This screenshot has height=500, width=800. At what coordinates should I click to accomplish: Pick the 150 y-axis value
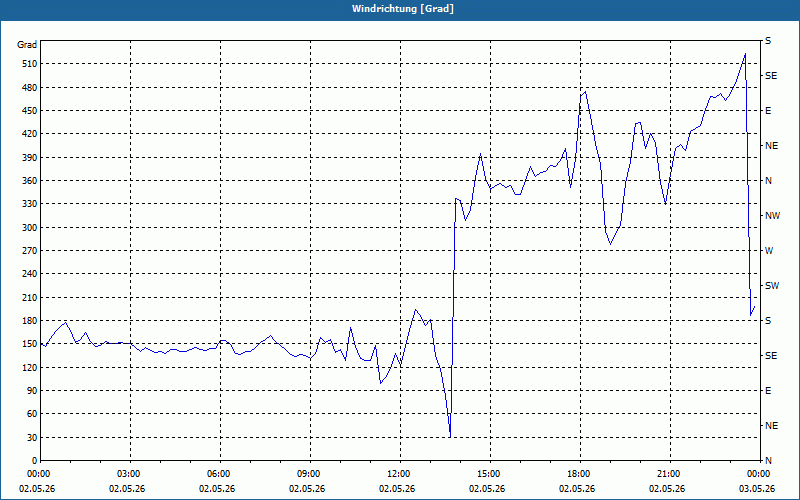pos(29,344)
